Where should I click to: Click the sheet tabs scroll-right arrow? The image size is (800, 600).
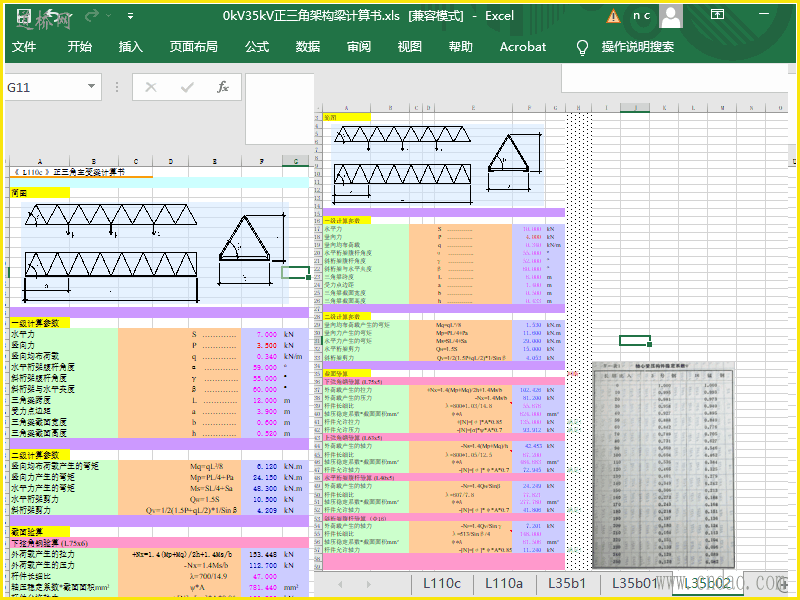click(x=368, y=584)
